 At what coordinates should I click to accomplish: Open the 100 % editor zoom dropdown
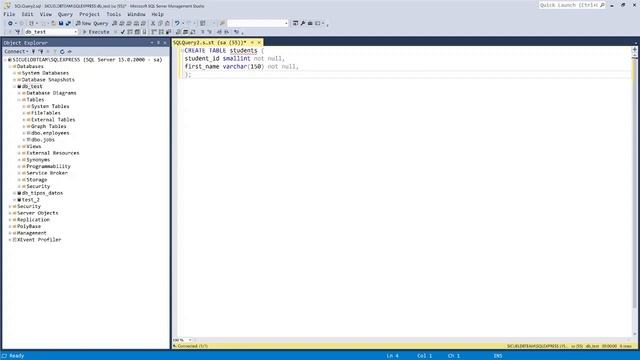[x=190, y=340]
